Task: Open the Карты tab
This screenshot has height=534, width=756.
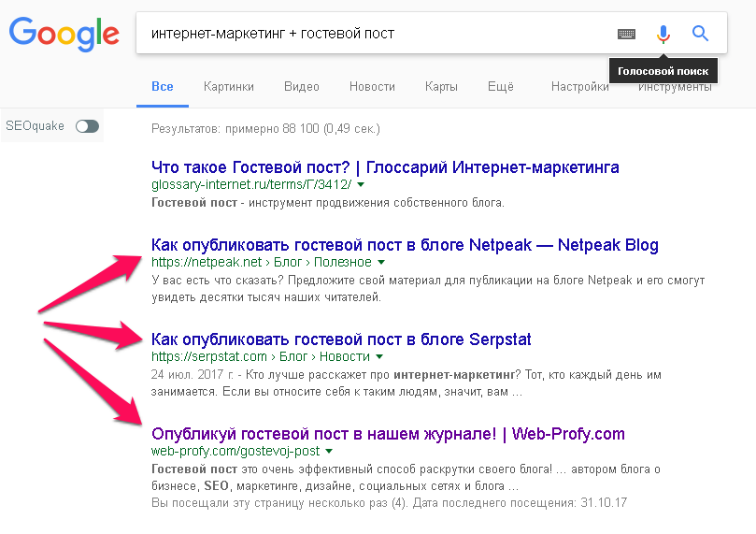Action: [441, 87]
